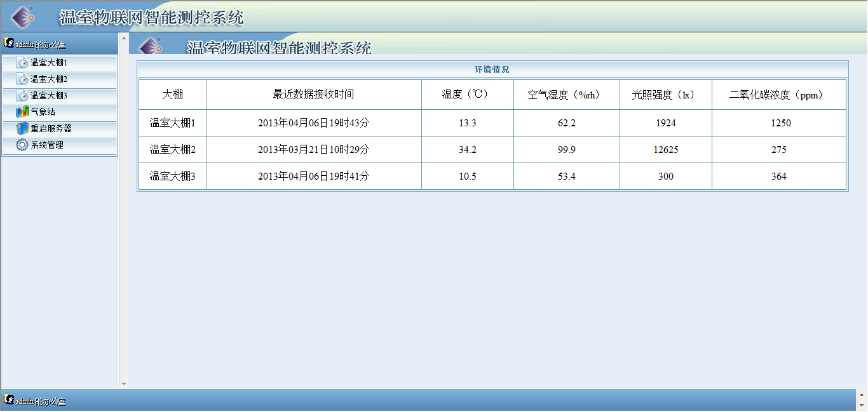Open 系统管理 via the gear icon

coord(22,145)
